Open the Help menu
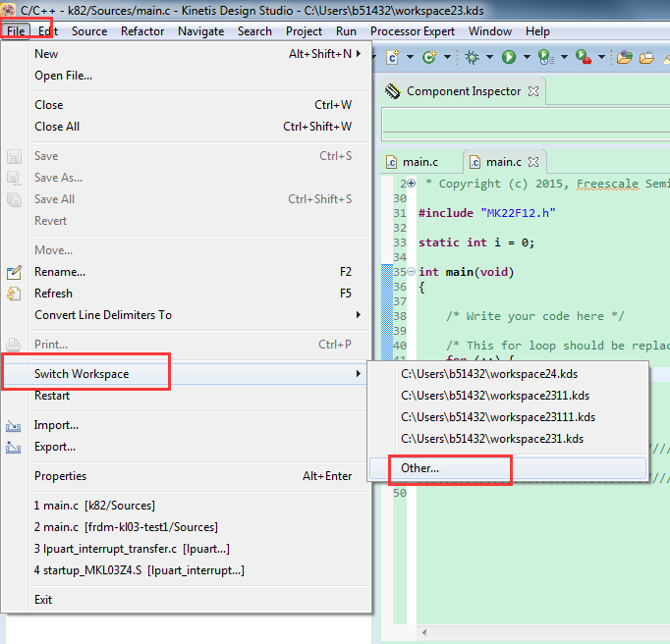Screen dimensions: 670x644 (x=537, y=31)
